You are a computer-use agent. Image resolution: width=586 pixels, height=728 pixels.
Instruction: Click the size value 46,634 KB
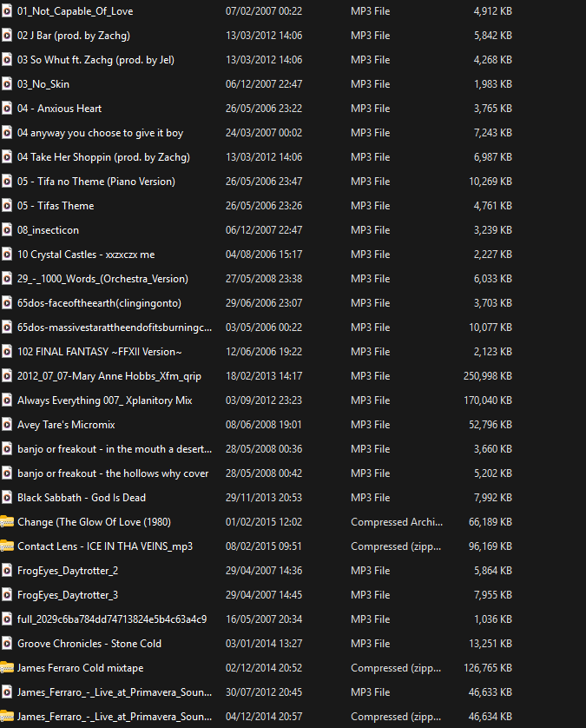(x=491, y=717)
